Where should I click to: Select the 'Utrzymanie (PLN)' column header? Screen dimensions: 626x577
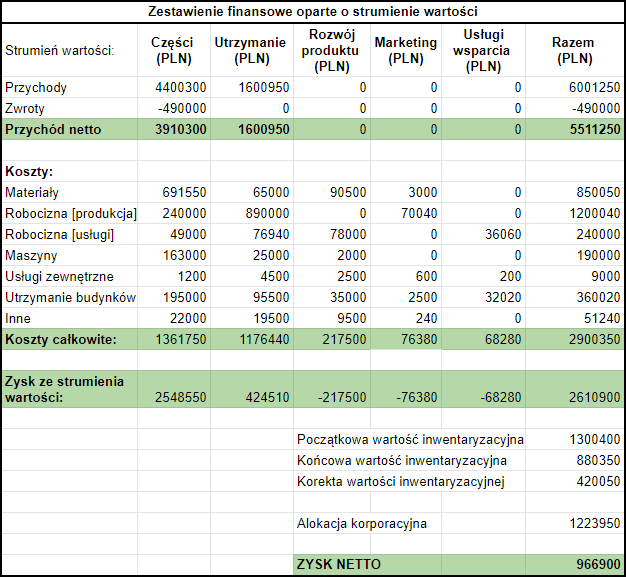point(250,50)
